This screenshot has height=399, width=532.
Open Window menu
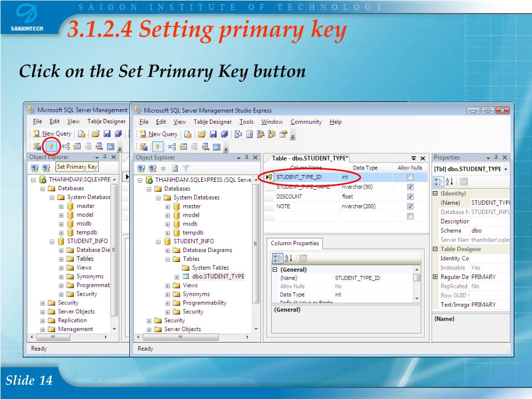pyautogui.click(x=272, y=122)
